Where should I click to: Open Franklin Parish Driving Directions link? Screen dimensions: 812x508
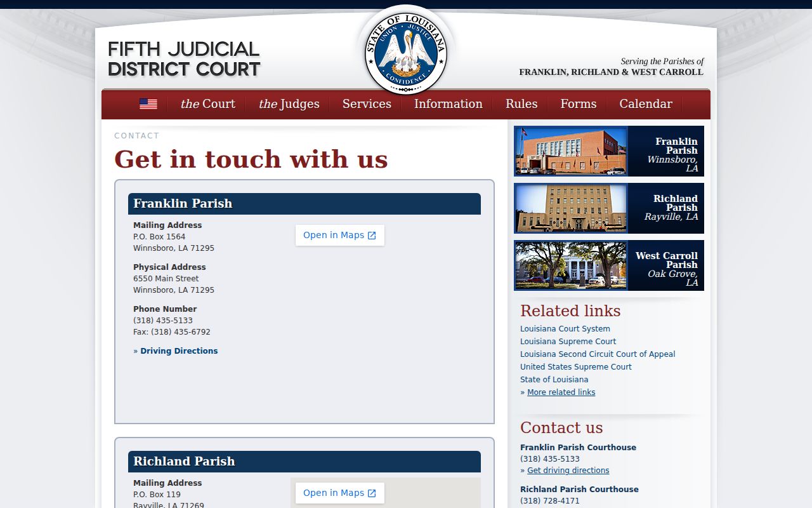tap(179, 351)
